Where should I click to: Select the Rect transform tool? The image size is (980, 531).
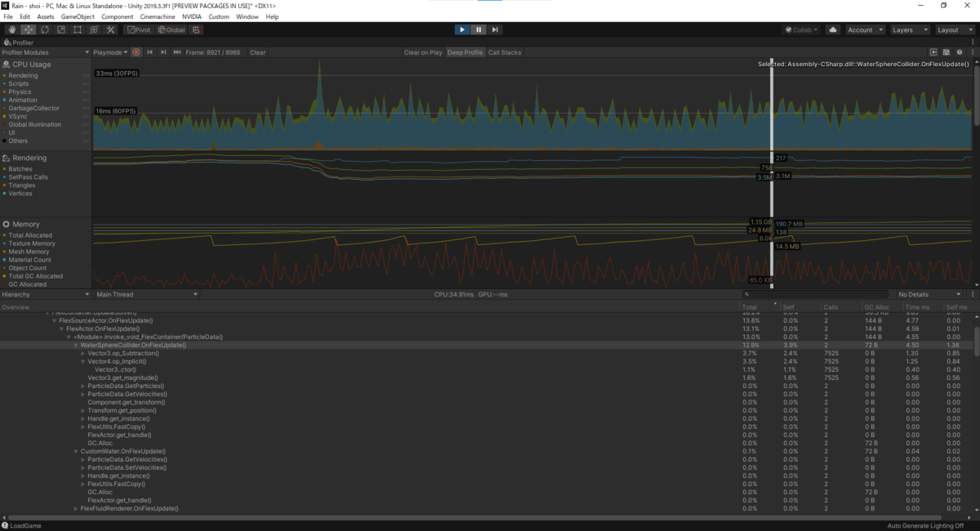(x=78, y=29)
